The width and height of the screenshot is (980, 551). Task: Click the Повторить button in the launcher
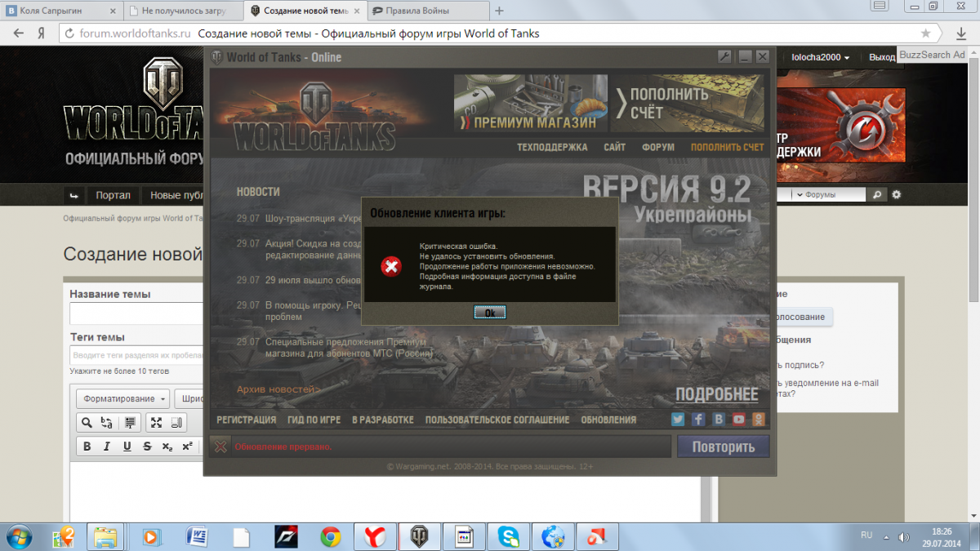coord(723,447)
